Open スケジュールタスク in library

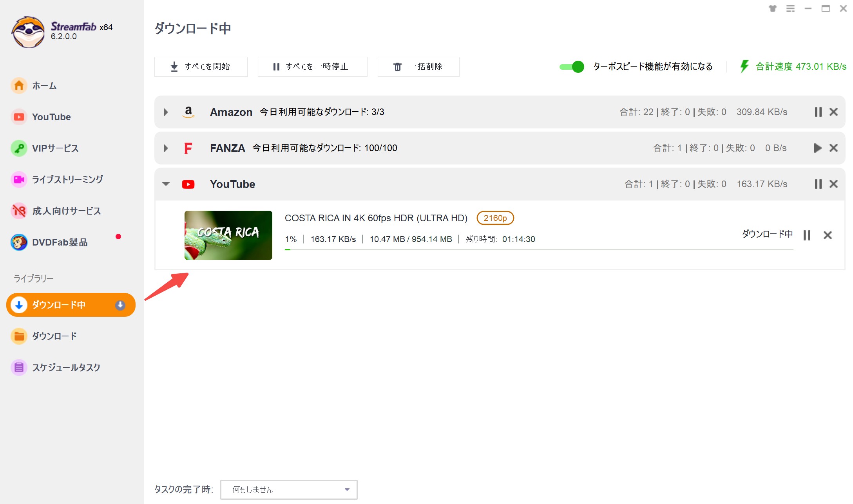(66, 367)
